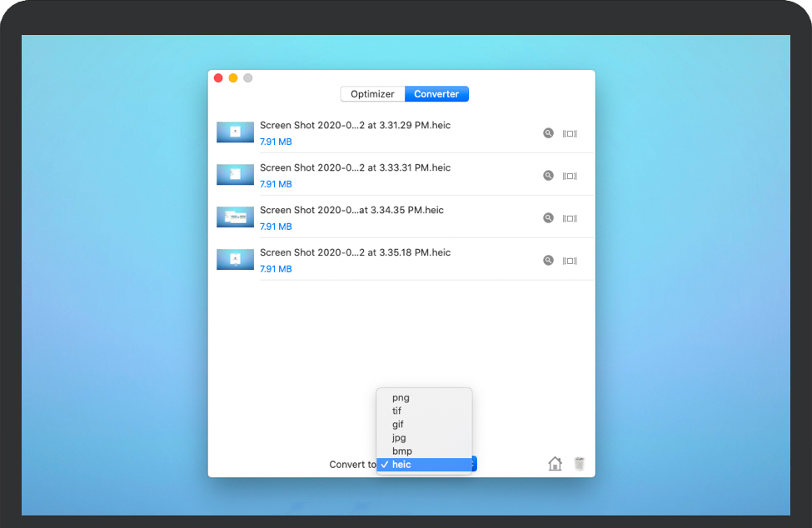
Task: Select the bmp format option
Action: point(401,451)
